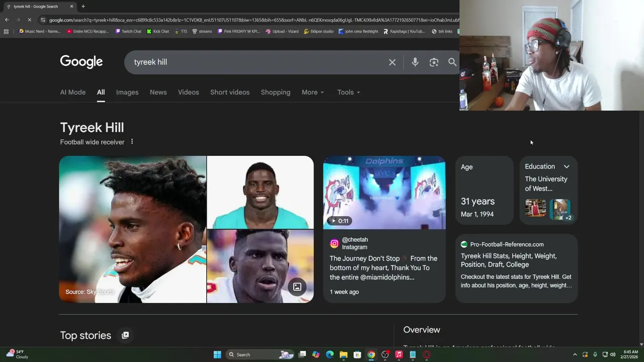This screenshot has width=644, height=362.
Task: Open the Apple Music taskbar icon
Action: (399, 354)
